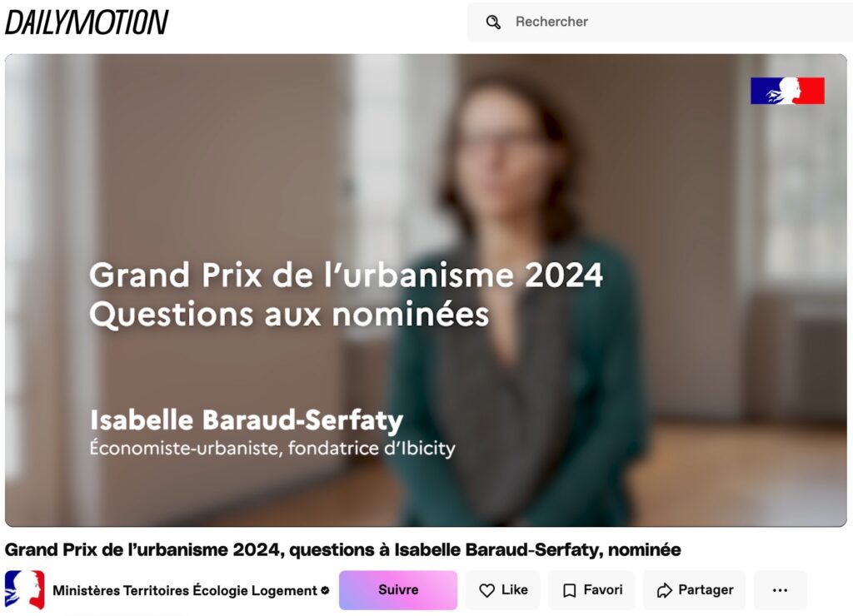Click the Partager label text
Screen dimensions: 853x616
706,590
